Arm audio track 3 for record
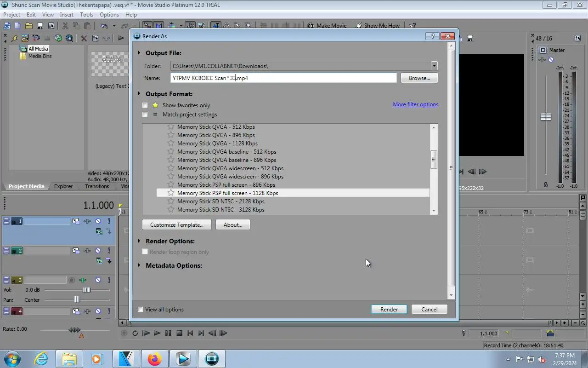 click(71, 280)
